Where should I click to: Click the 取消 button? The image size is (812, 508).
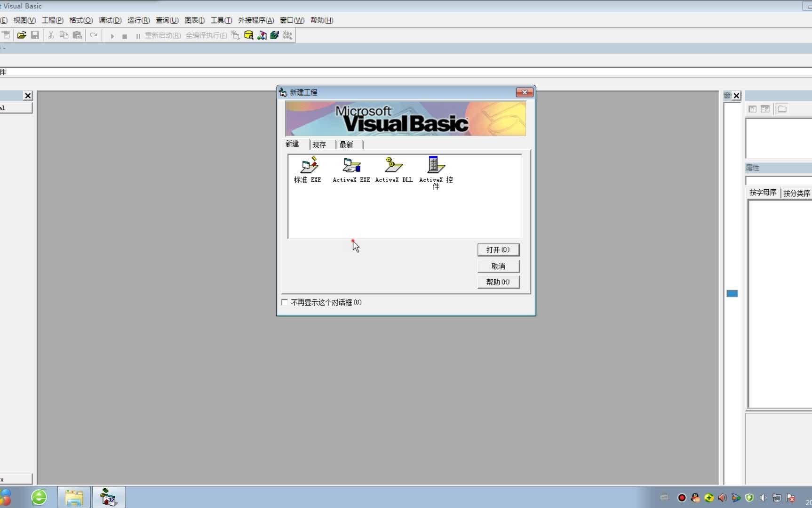click(x=498, y=266)
